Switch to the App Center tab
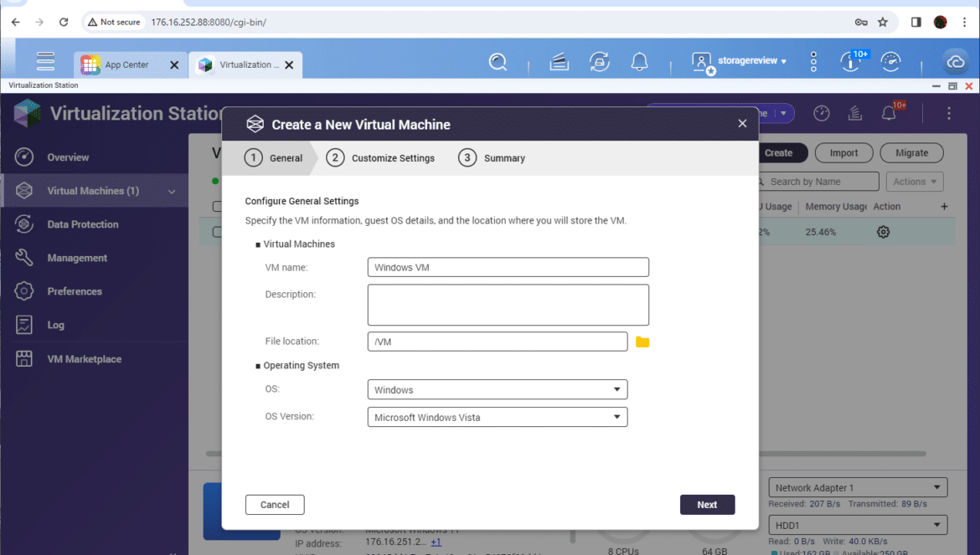This screenshot has height=555, width=980. click(x=126, y=65)
